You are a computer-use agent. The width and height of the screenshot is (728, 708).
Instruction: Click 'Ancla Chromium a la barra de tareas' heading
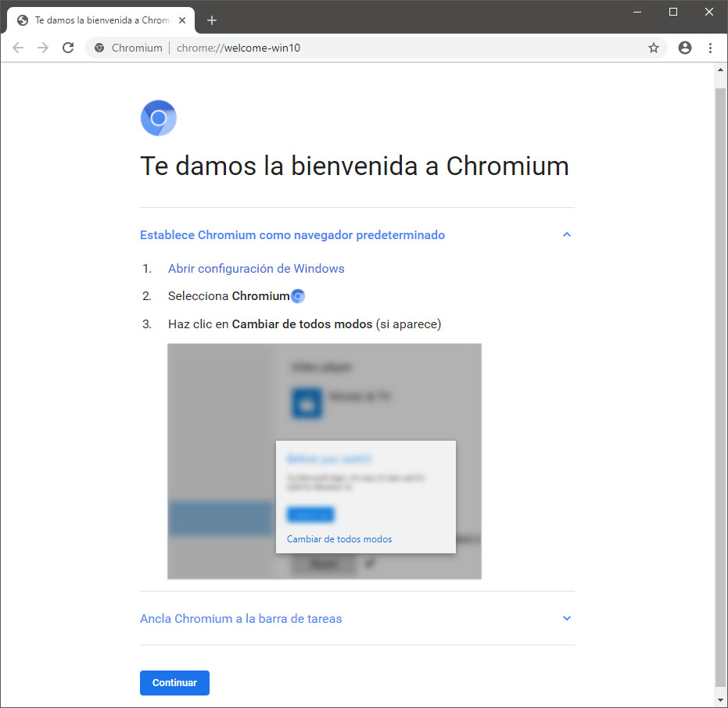coord(241,618)
